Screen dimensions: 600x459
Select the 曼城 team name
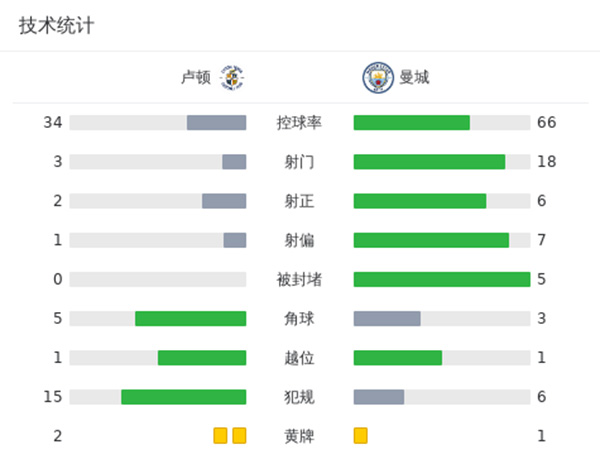coord(414,77)
